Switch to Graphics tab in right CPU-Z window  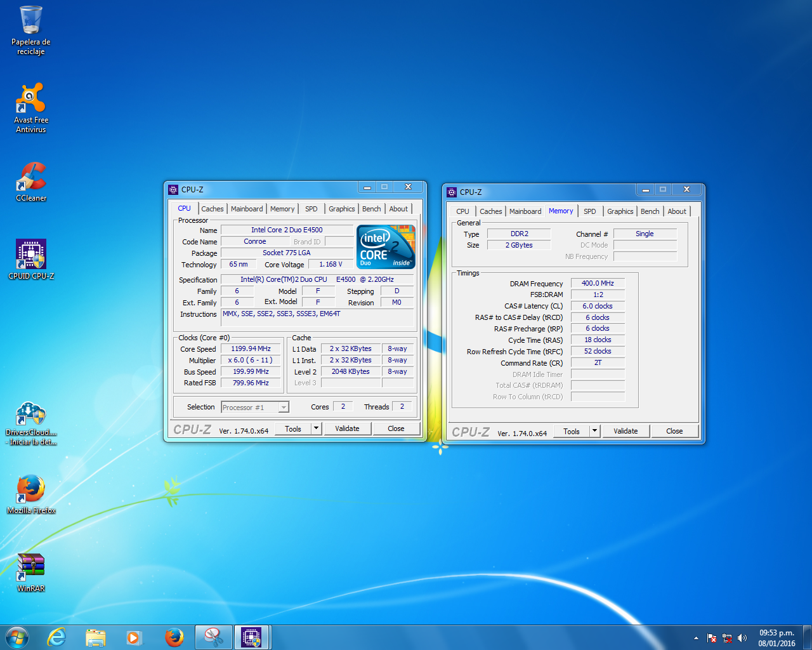pos(620,211)
